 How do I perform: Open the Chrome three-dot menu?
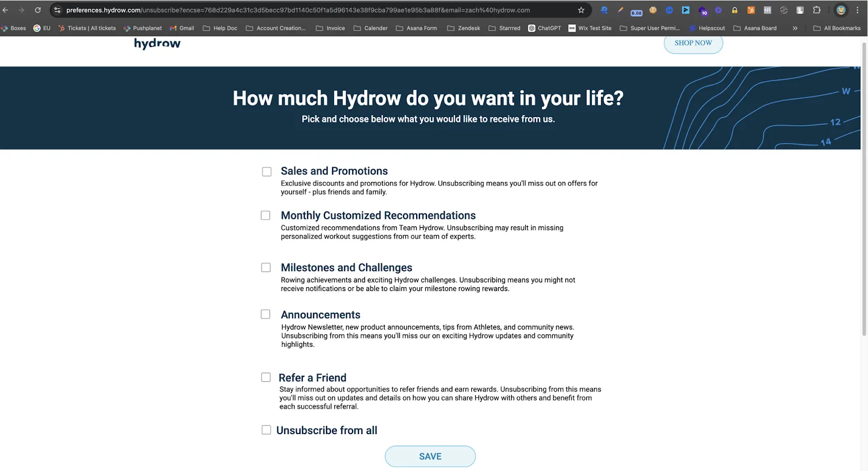coord(857,10)
